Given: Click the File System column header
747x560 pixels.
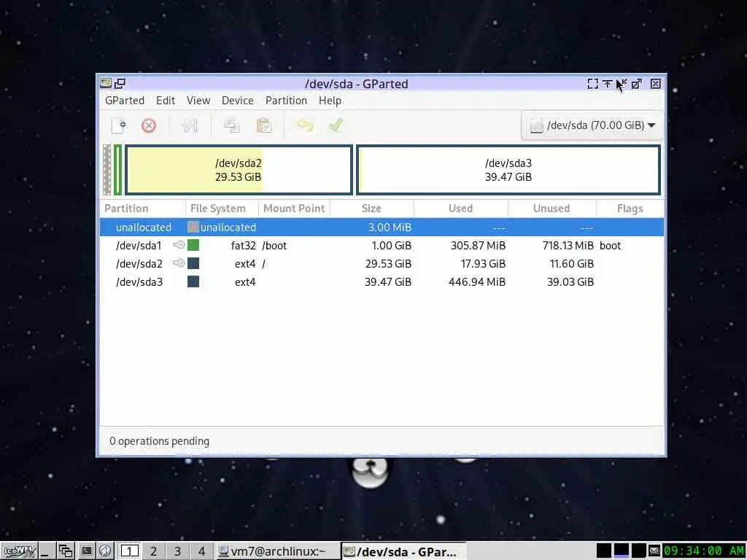Looking at the screenshot, I should tap(222, 209).
